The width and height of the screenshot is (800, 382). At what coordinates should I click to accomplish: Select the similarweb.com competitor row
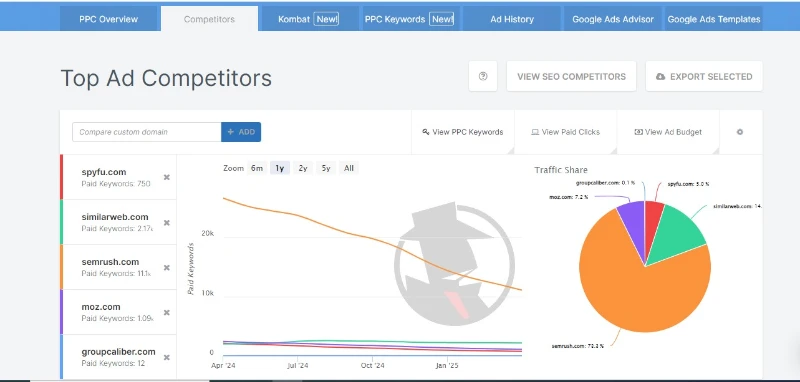[x=118, y=222]
